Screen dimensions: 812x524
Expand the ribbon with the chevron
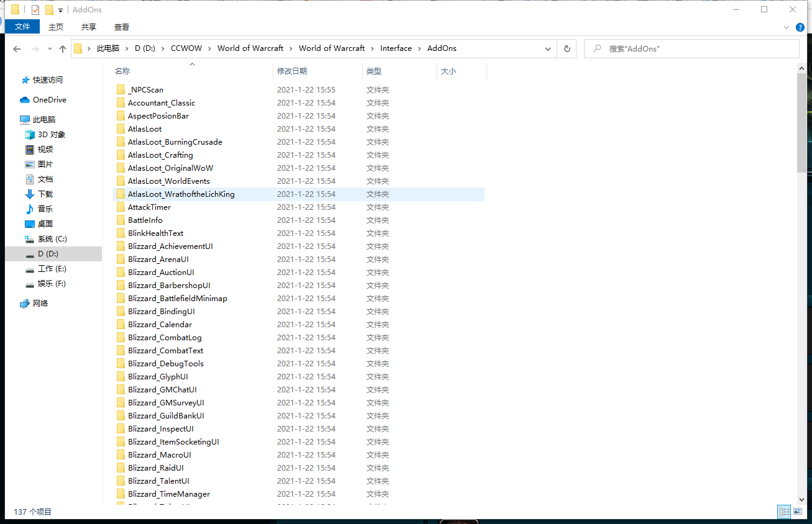point(787,27)
